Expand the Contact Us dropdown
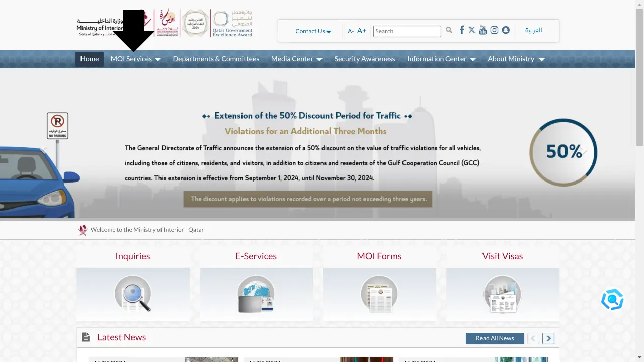The width and height of the screenshot is (644, 362). (313, 31)
